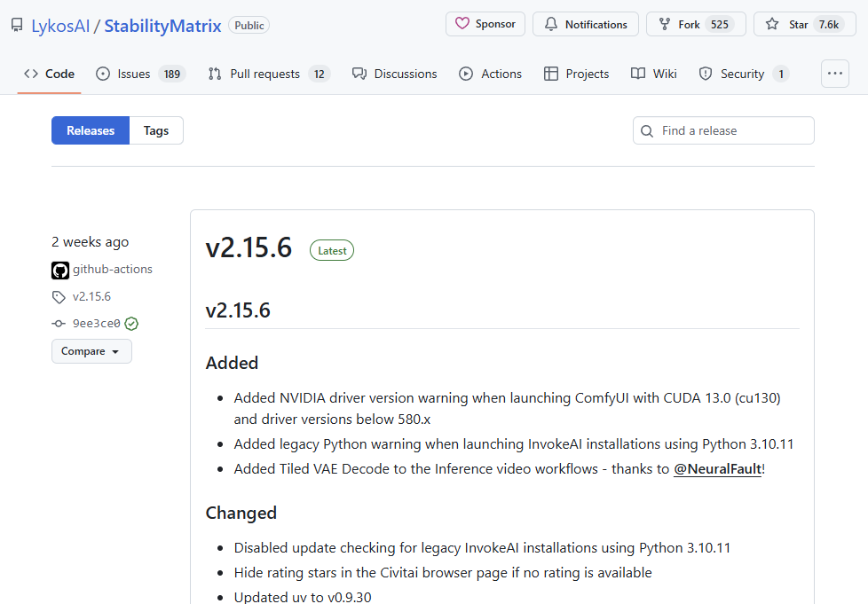The width and height of the screenshot is (868, 604).
Task: Click the Releases button
Action: tap(90, 130)
